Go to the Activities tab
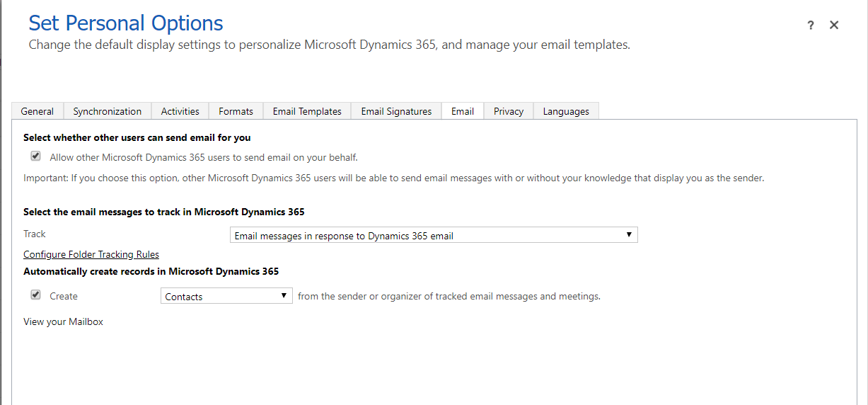 [180, 111]
